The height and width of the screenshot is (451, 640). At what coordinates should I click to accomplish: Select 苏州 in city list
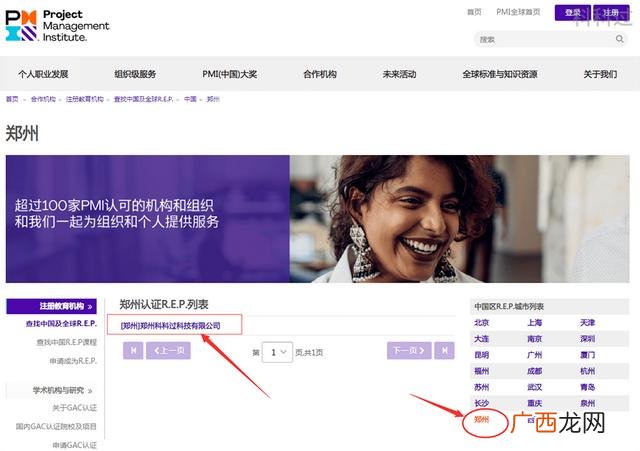pyautogui.click(x=482, y=387)
